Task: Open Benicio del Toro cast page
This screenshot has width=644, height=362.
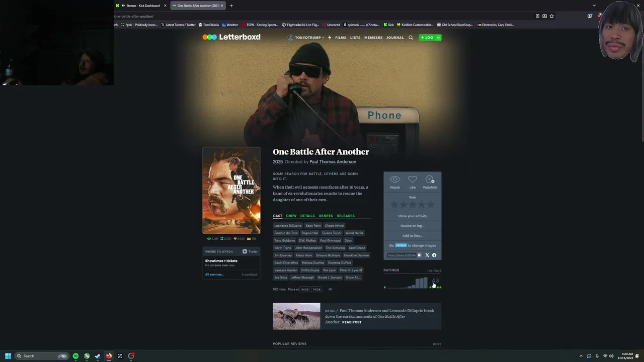Action: pos(286,233)
